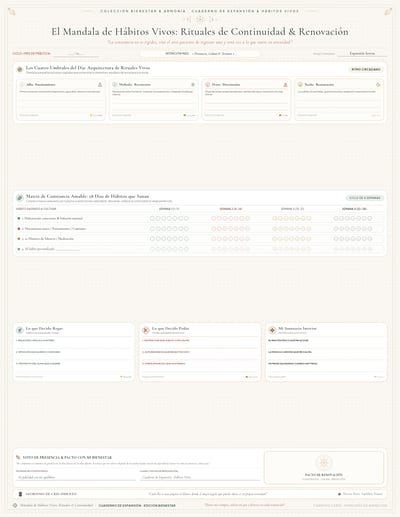Click the habit label '2. Movimiento suave'
400x517 pixels.
pyautogui.click(x=54, y=229)
